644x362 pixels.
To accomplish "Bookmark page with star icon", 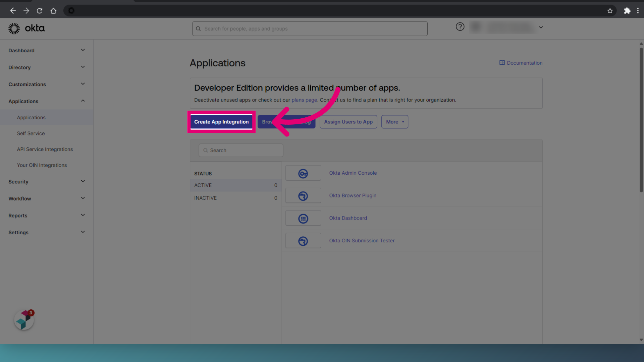I will [610, 11].
